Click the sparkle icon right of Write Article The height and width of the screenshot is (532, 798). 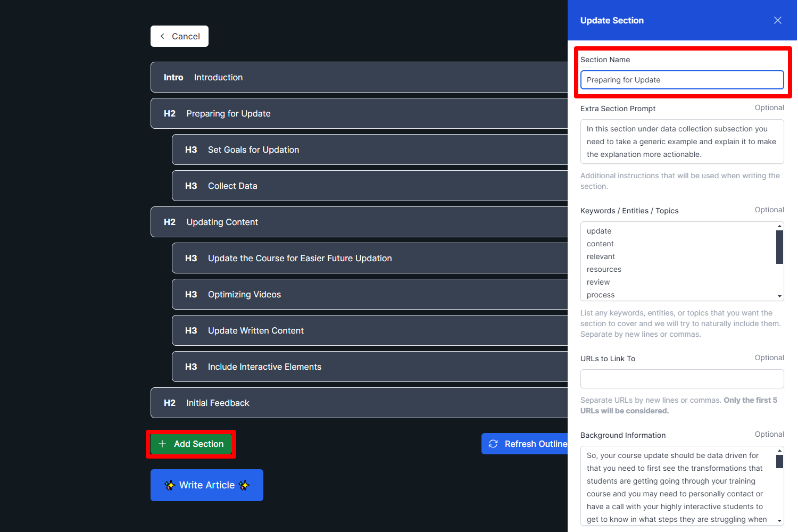click(x=244, y=485)
